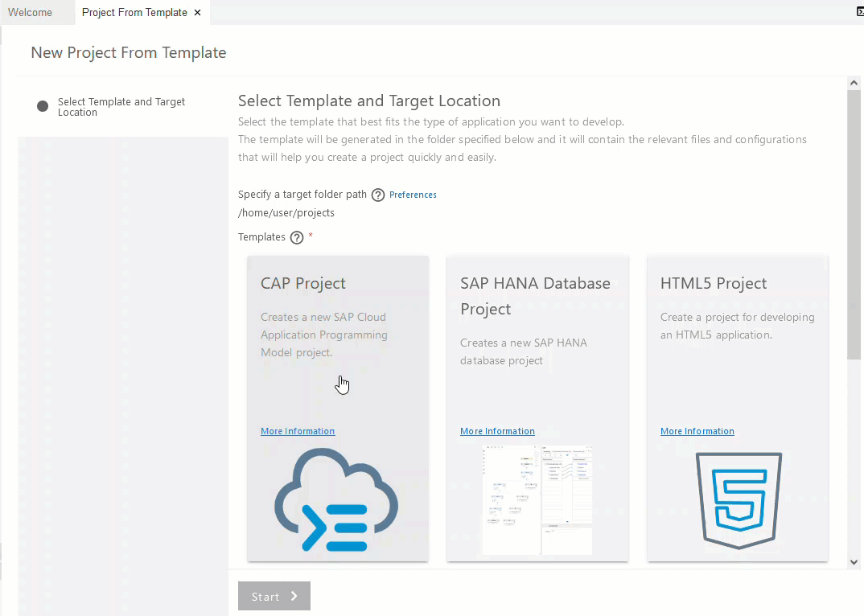This screenshot has height=616, width=864.
Task: Click the /home/user/projects folder path
Action: (x=286, y=212)
